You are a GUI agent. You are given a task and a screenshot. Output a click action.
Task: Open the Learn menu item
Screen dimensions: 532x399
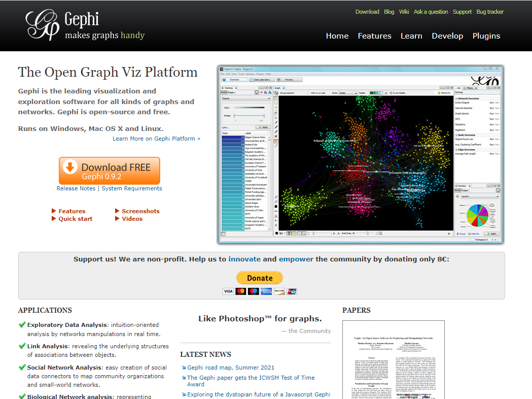tap(411, 36)
